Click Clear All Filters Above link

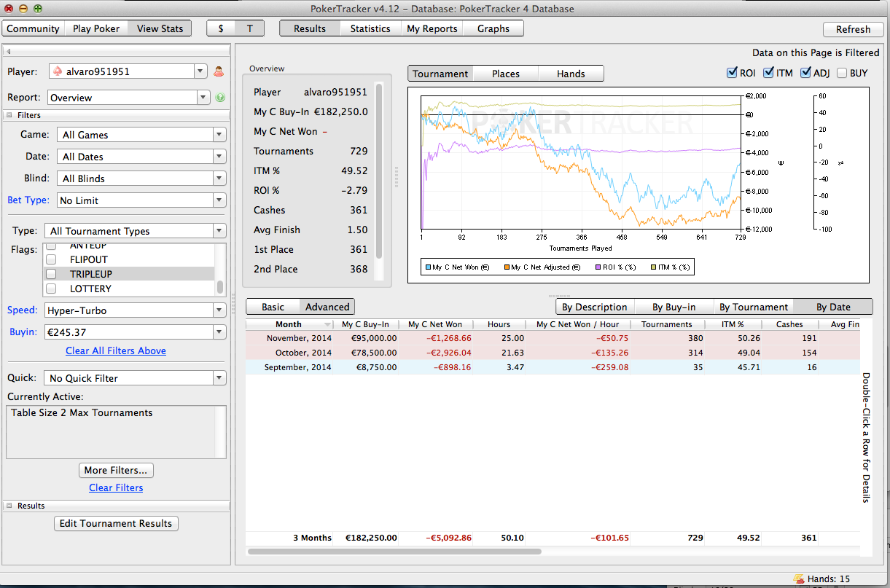point(116,350)
